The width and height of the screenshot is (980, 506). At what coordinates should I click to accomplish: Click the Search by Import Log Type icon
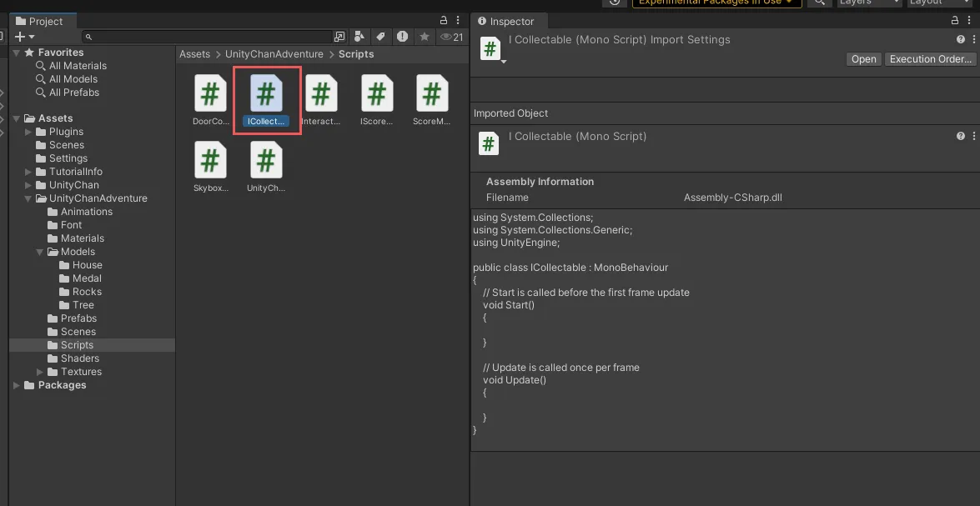403,37
